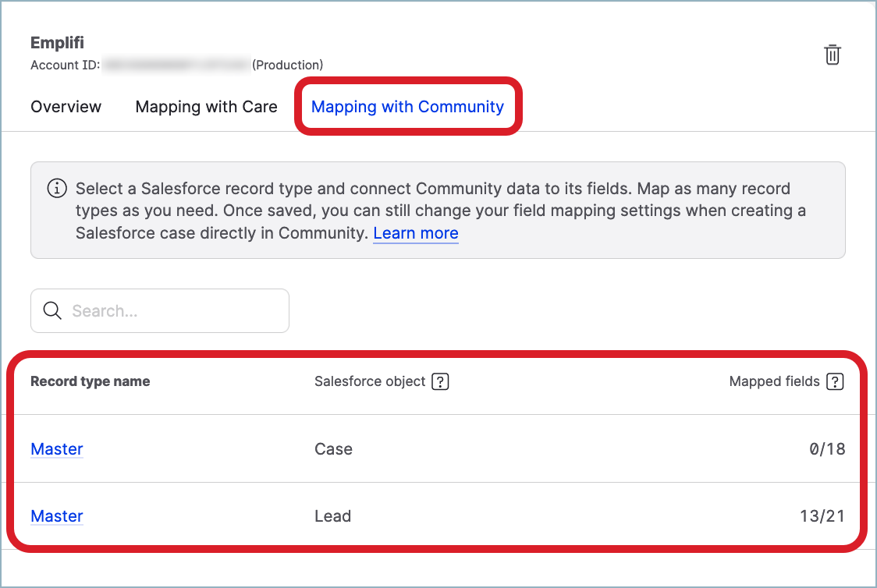877x588 pixels.
Task: Click the 0/18 mapped fields count
Action: (826, 449)
